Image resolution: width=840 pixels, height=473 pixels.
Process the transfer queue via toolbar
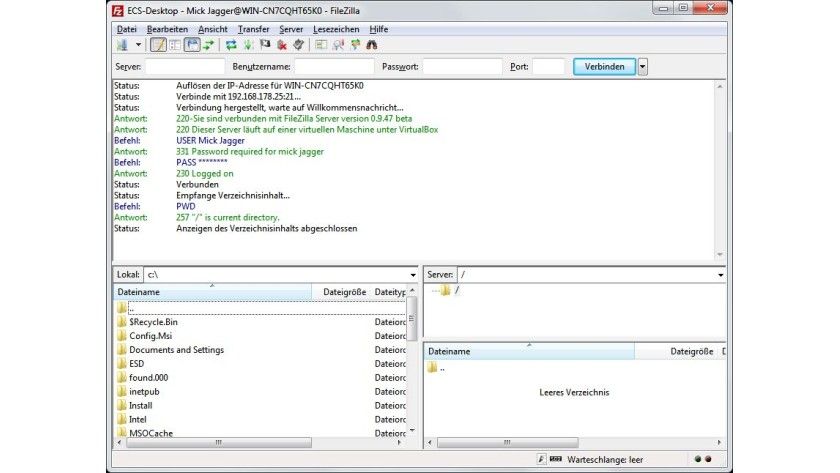[248, 45]
